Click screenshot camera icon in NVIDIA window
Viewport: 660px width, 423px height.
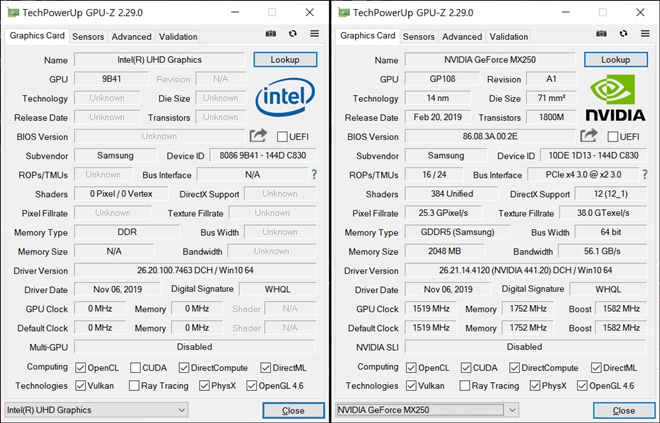point(601,34)
